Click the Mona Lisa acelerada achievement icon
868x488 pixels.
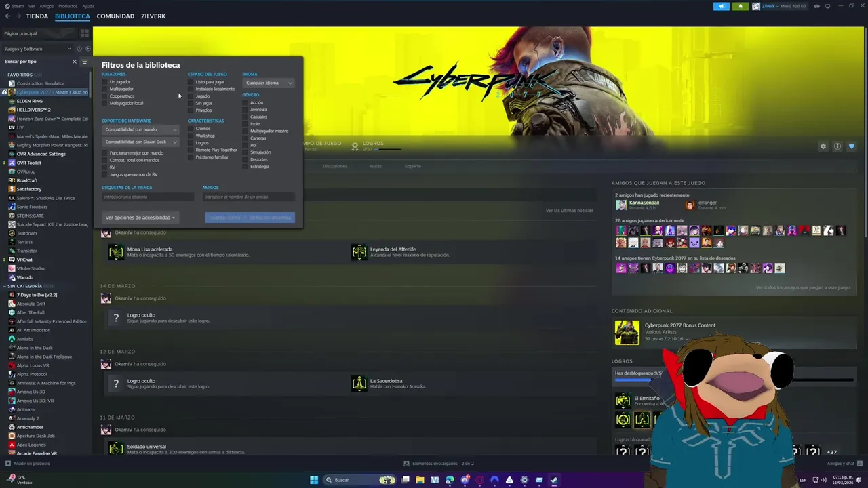[116, 252]
